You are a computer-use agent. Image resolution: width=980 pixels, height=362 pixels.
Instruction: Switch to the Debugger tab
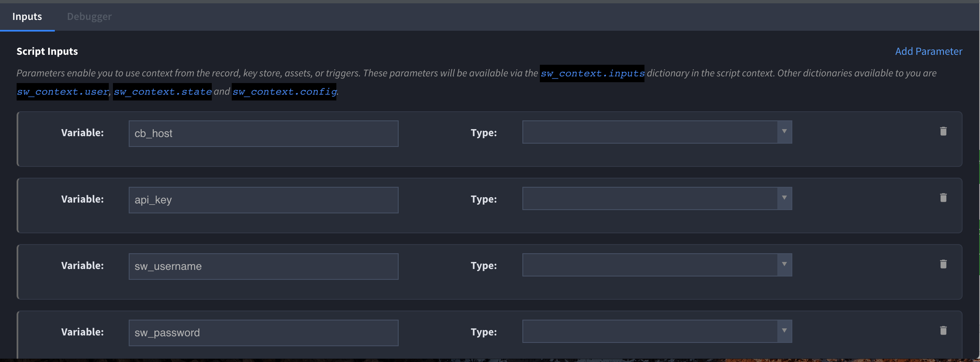click(89, 17)
